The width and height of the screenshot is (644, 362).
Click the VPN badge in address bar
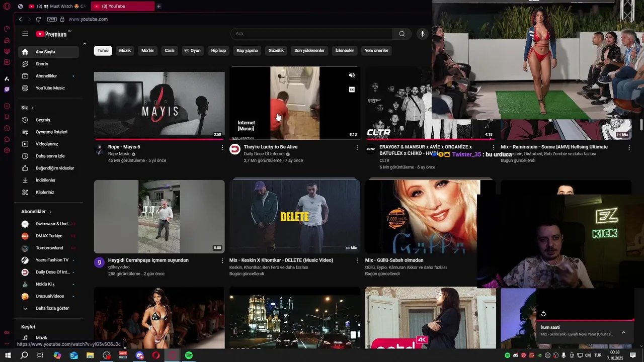(x=52, y=19)
